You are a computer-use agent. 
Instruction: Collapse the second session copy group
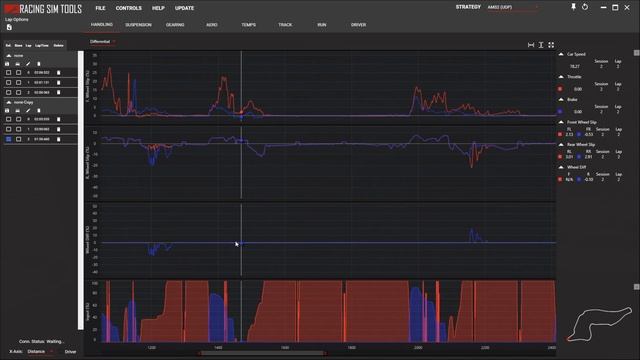[9, 102]
